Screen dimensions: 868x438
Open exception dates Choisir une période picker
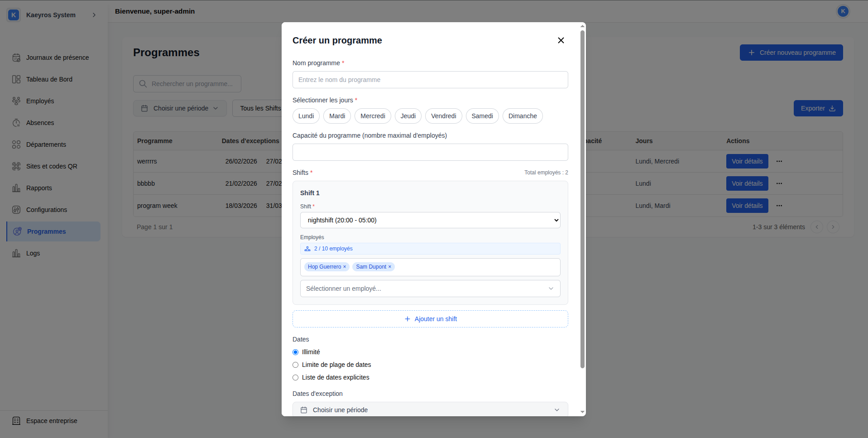pos(430,410)
